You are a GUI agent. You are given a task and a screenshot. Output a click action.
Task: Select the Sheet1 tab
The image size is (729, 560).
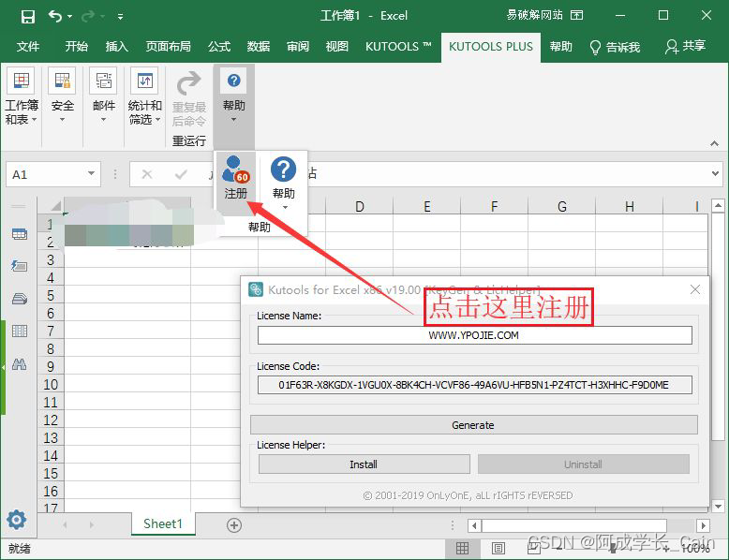click(x=163, y=523)
